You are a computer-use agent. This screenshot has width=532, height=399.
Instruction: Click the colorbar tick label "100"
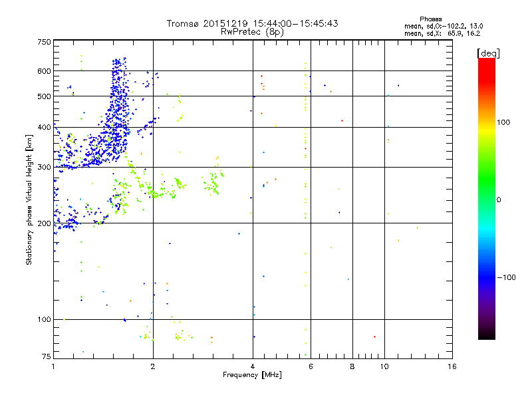point(503,122)
